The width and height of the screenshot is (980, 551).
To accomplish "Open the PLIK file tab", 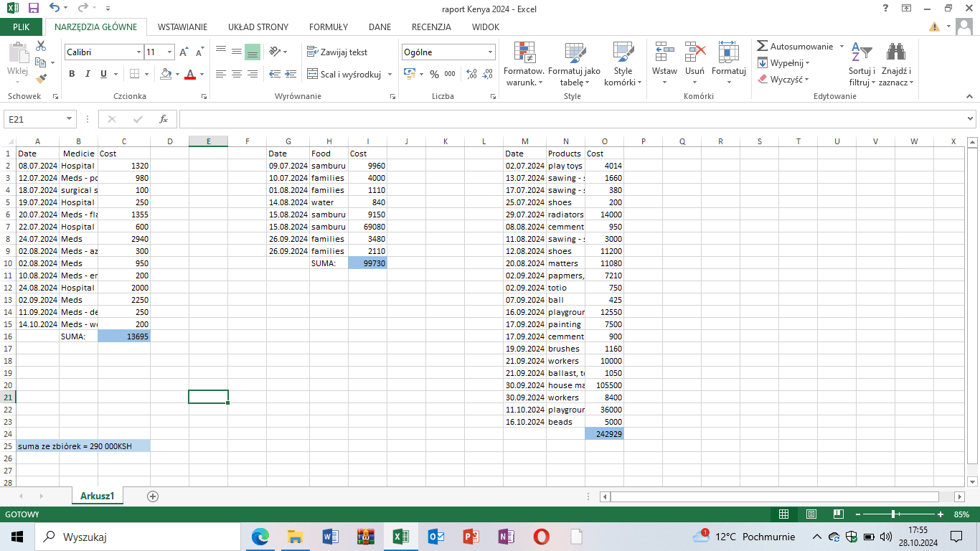I will 22,27.
